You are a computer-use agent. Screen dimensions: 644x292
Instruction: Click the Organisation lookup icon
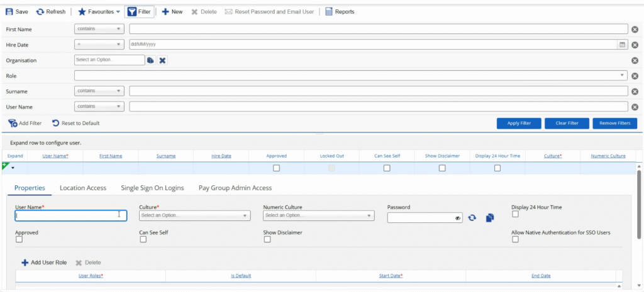point(150,60)
